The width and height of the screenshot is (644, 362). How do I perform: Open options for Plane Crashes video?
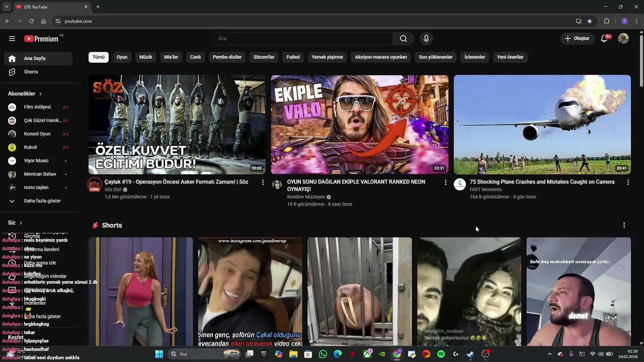[x=628, y=183]
